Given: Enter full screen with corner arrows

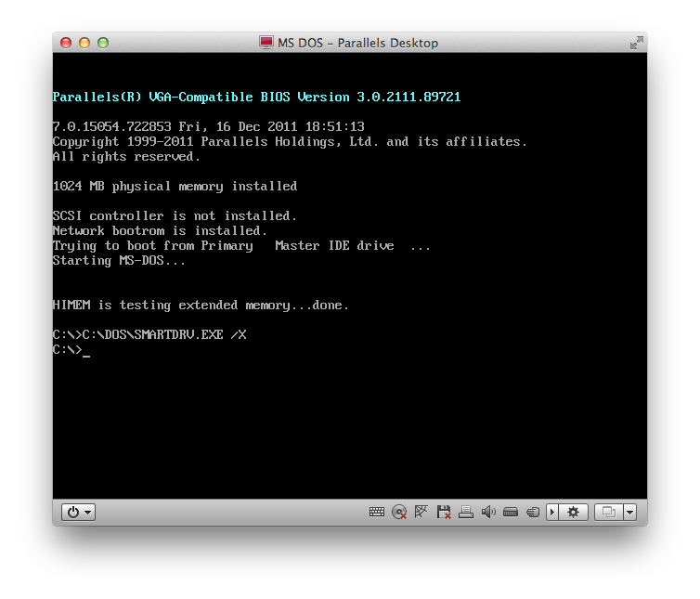Looking at the screenshot, I should [637, 43].
